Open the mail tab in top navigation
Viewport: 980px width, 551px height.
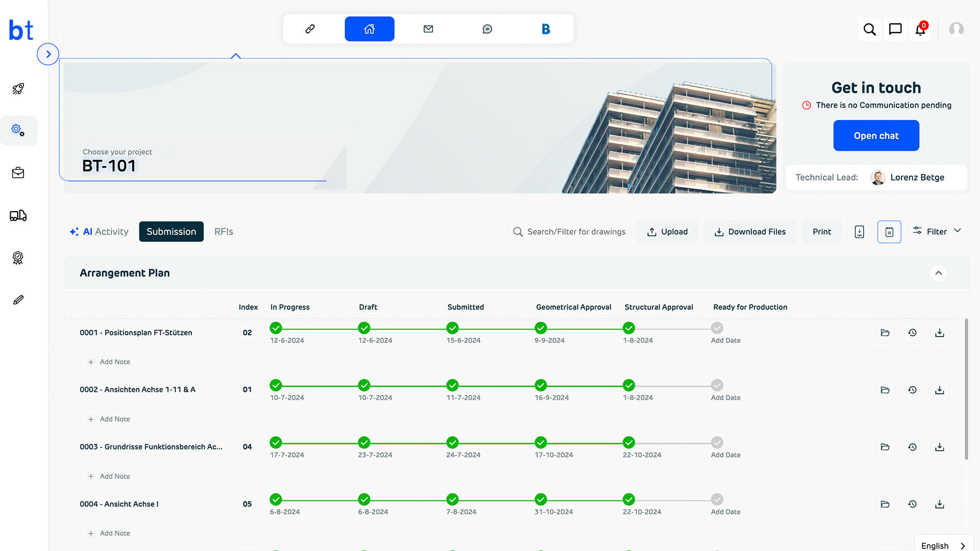[428, 29]
